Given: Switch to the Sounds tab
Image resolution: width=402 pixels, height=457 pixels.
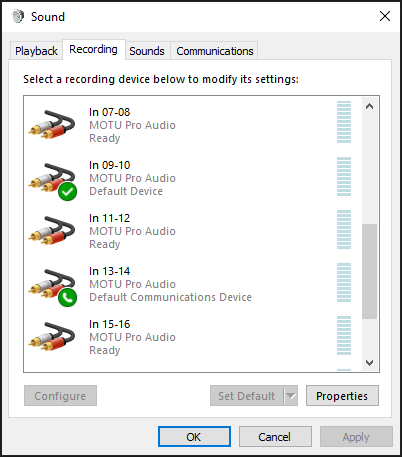Looking at the screenshot, I should point(147,51).
